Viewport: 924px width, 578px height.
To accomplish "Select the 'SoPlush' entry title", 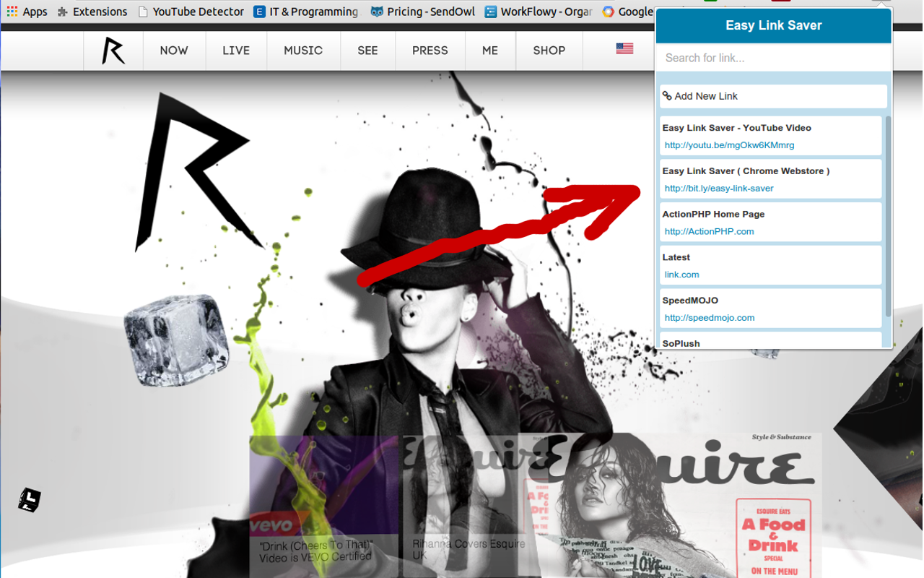I will point(681,343).
